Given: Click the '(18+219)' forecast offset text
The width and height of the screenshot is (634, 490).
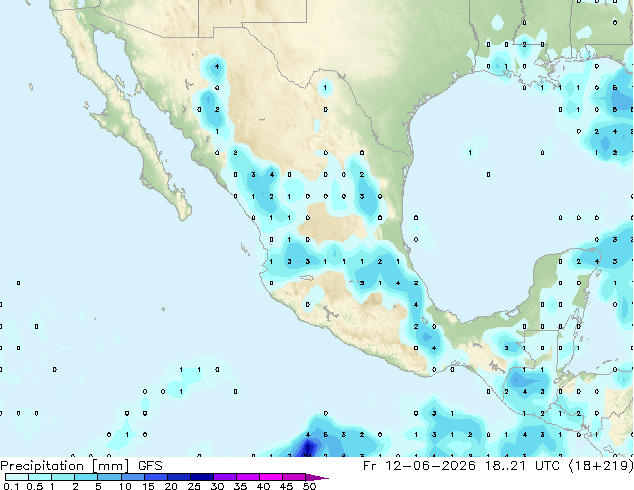Looking at the screenshot, I should tap(601, 466).
